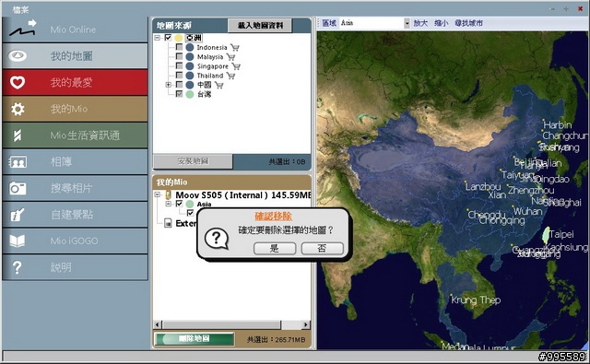The image size is (590, 364).
Task: Click the yellow dot beside 亞洲
Action: [x=179, y=38]
